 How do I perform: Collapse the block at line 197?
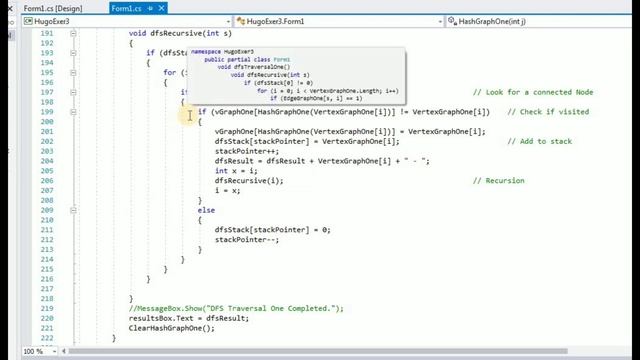click(73, 92)
